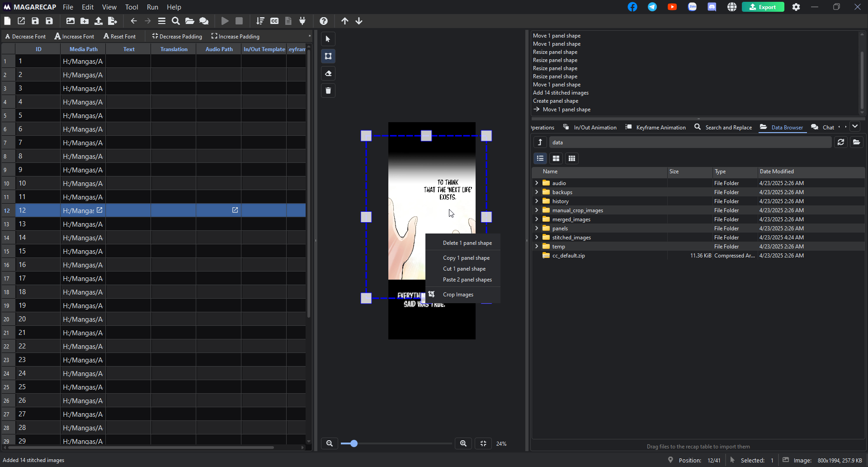Expand the backups folder
The height and width of the screenshot is (467, 868).
click(x=537, y=192)
